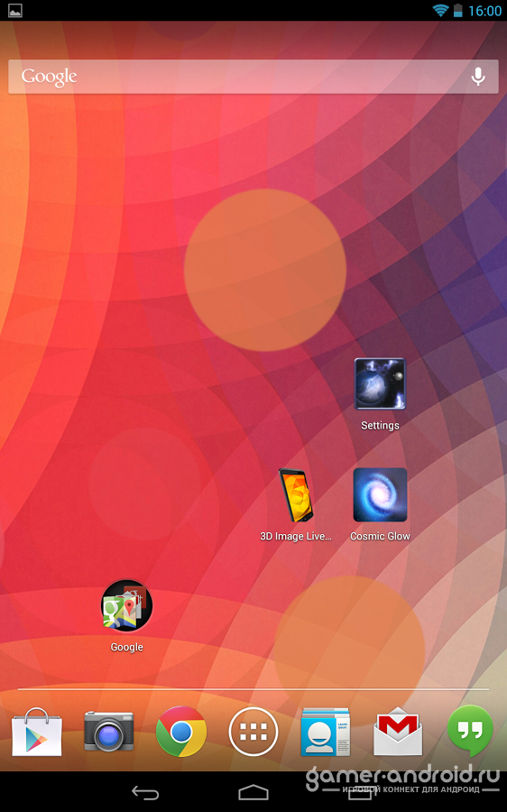Tap the battery status icon

click(x=457, y=10)
